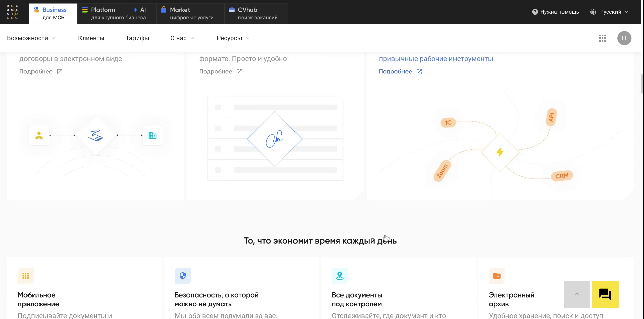Open the Электронный архив folder icon
This screenshot has height=319, width=644.
point(496,275)
